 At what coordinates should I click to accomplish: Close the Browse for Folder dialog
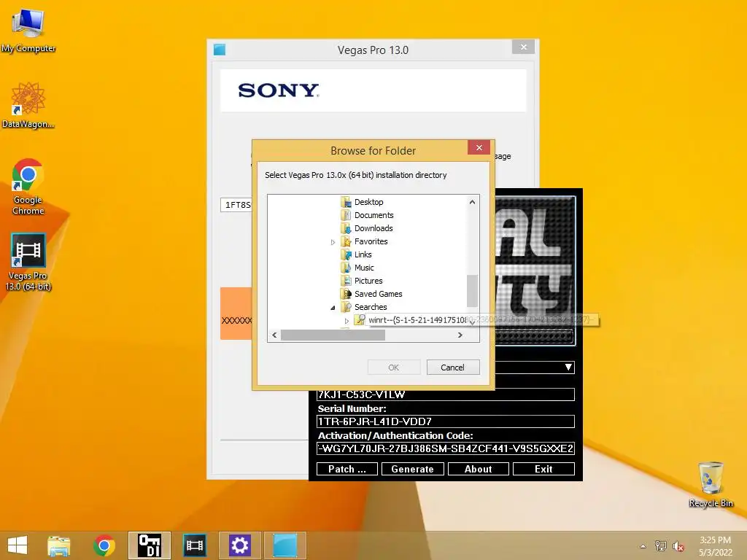point(479,147)
